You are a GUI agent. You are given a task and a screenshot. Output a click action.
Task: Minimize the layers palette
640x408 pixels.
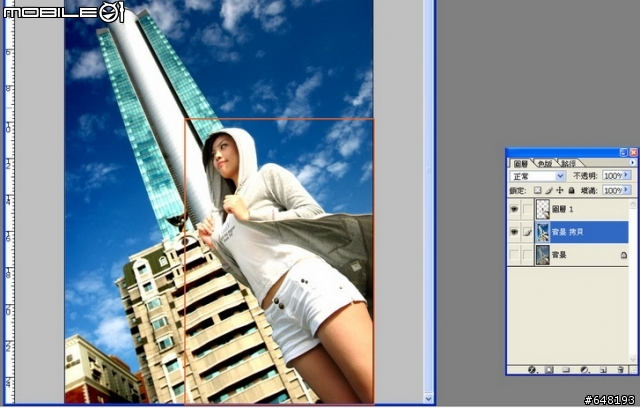coord(623,152)
